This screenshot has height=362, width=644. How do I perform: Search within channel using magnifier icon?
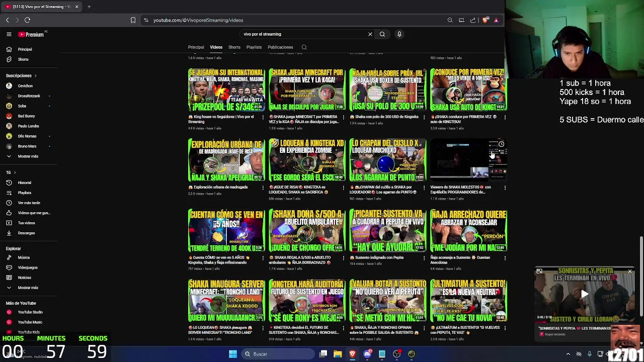304,47
